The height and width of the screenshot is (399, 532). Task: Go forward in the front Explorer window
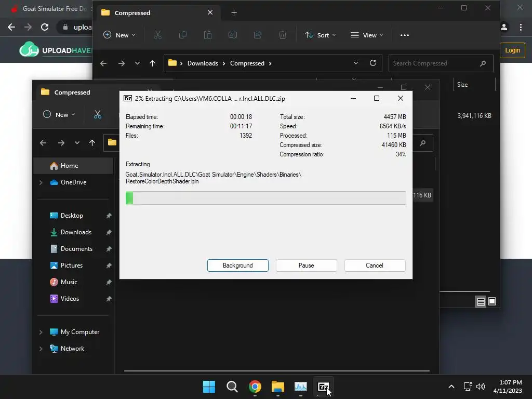(x=61, y=143)
